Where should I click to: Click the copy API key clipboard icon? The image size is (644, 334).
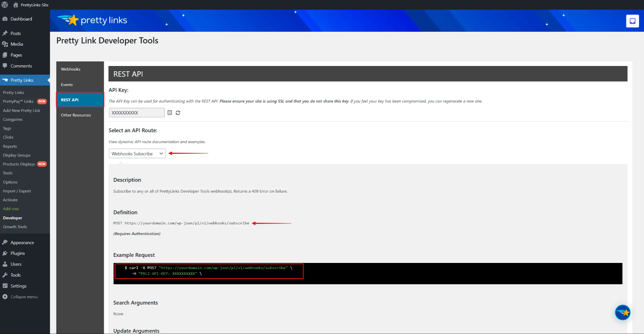(x=170, y=113)
